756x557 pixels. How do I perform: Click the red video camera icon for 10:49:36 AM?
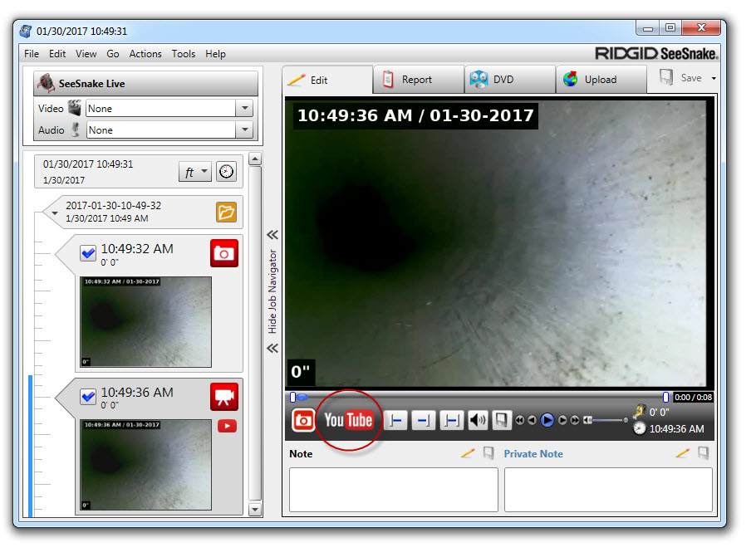[224, 397]
